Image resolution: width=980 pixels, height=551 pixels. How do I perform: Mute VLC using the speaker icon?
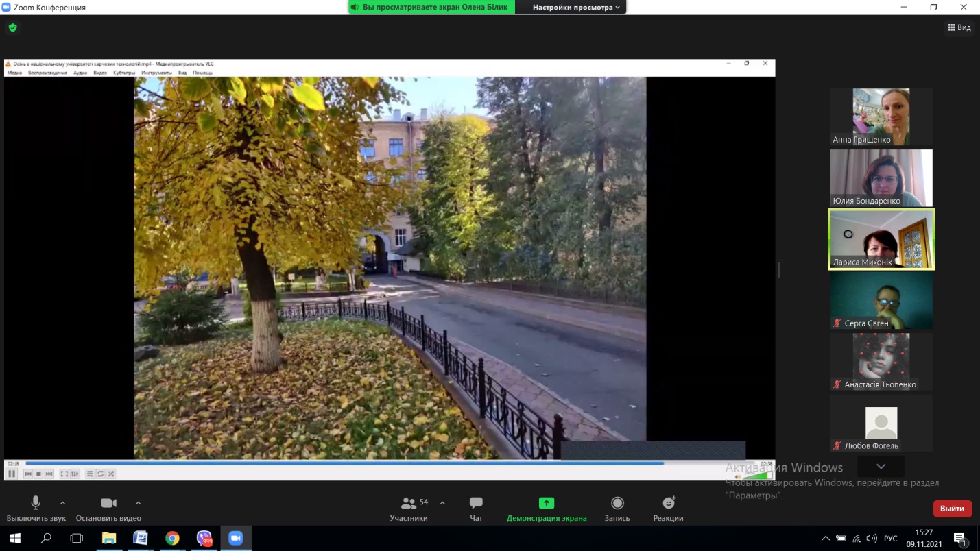[738, 476]
